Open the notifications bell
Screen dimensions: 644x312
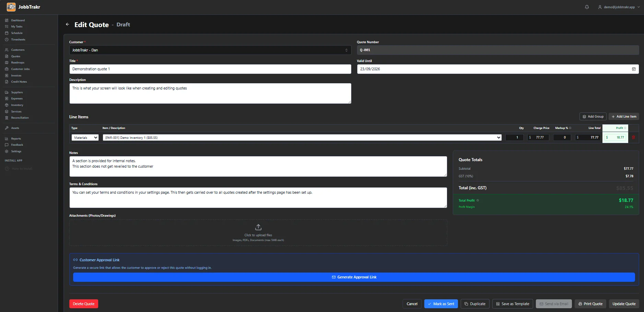587,7
